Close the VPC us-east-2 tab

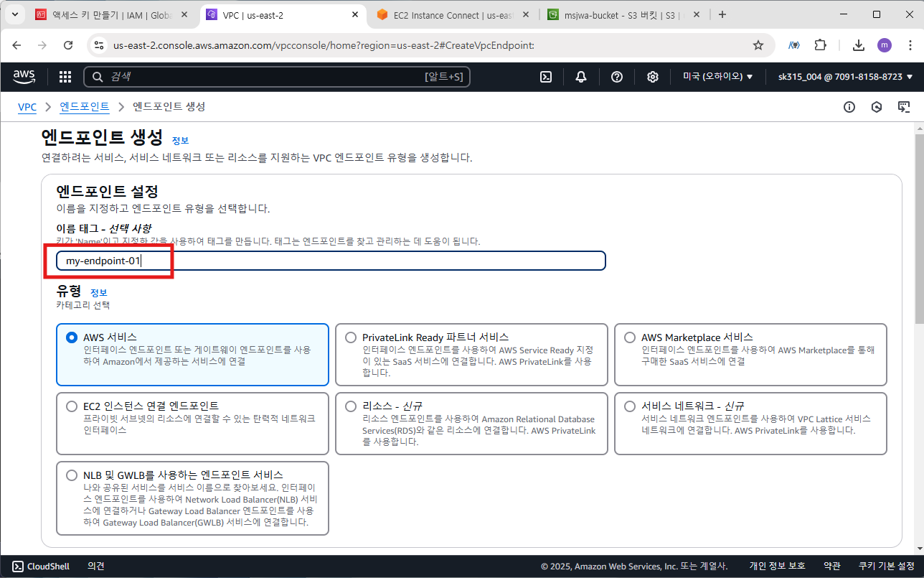(354, 14)
